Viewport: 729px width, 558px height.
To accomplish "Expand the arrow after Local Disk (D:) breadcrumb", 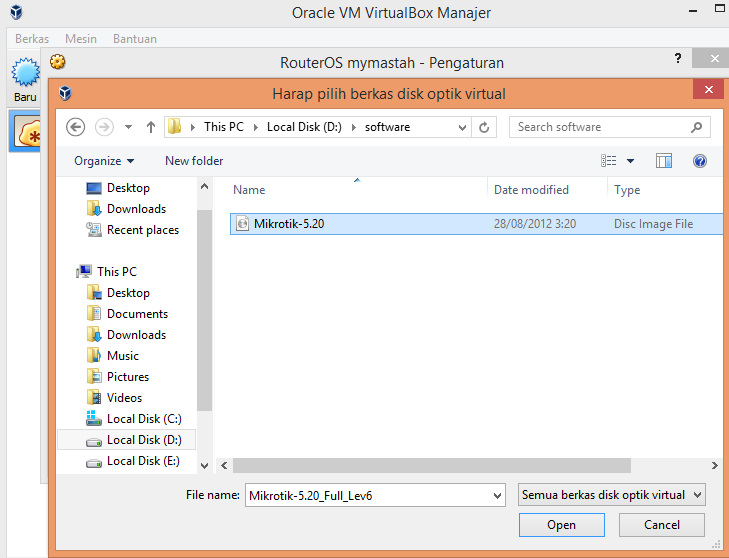I will point(353,127).
